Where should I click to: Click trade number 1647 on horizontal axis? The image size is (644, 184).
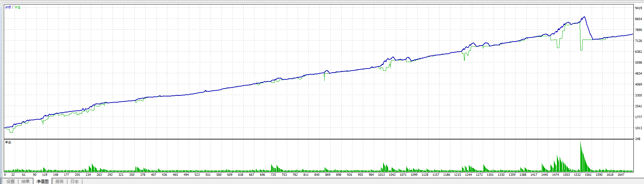coord(621,174)
